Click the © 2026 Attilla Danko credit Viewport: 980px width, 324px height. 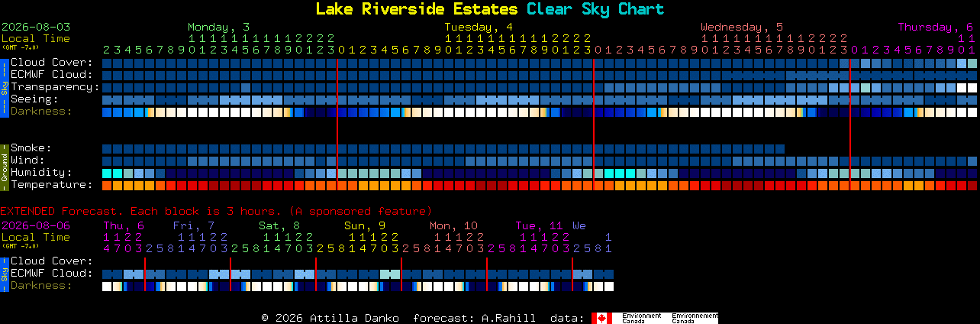coord(330,318)
